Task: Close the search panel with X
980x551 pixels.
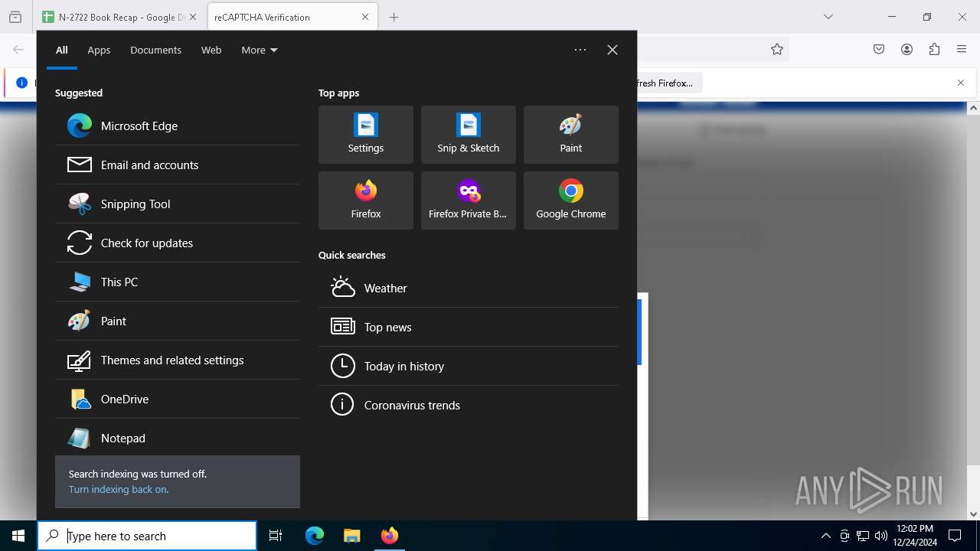Action: [x=612, y=50]
